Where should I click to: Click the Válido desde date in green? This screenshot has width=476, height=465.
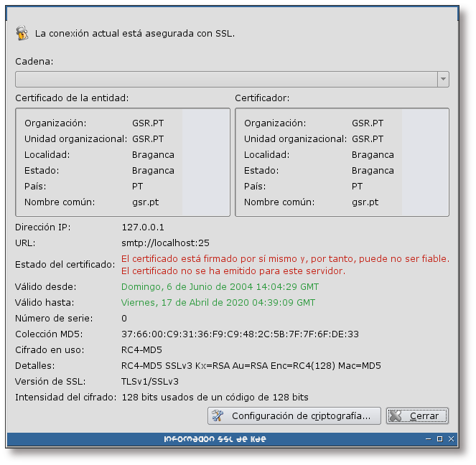pos(220,286)
